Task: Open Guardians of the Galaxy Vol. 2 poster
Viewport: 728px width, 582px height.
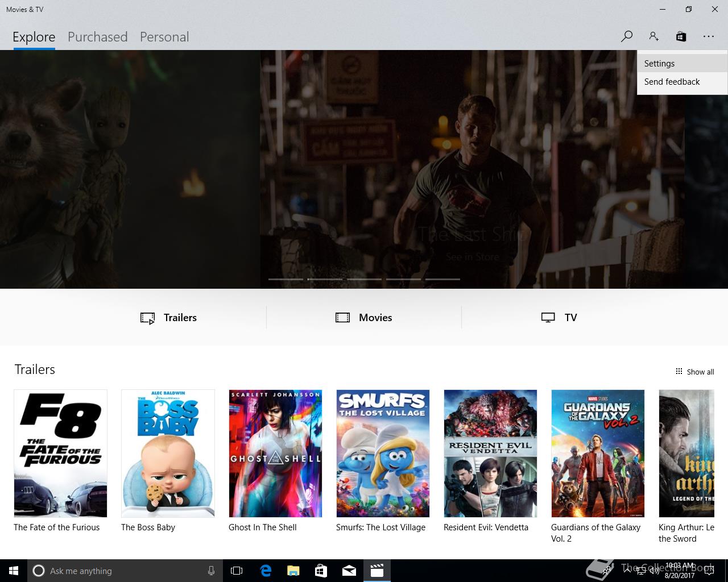Action: tap(598, 454)
